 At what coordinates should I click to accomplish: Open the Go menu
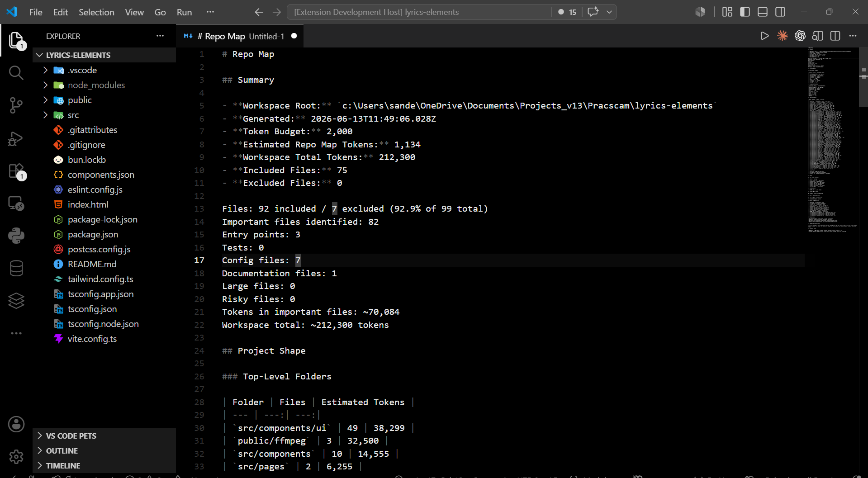[x=160, y=12]
